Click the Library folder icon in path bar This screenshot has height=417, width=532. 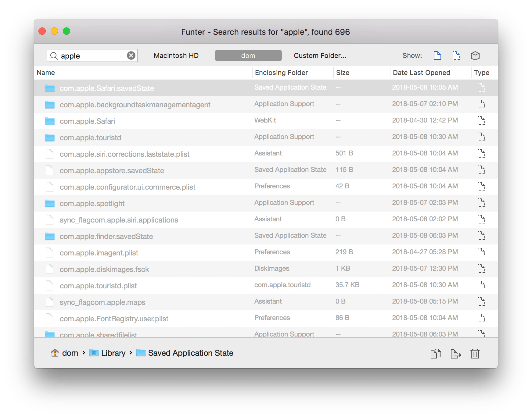[94, 353]
